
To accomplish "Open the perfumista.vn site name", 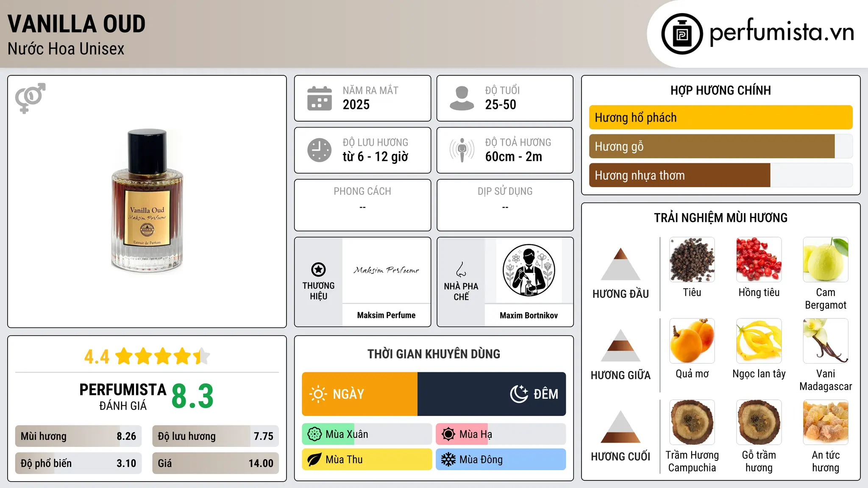I will click(x=782, y=32).
